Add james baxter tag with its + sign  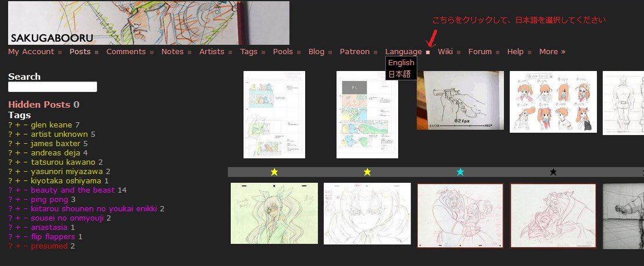tap(17, 144)
